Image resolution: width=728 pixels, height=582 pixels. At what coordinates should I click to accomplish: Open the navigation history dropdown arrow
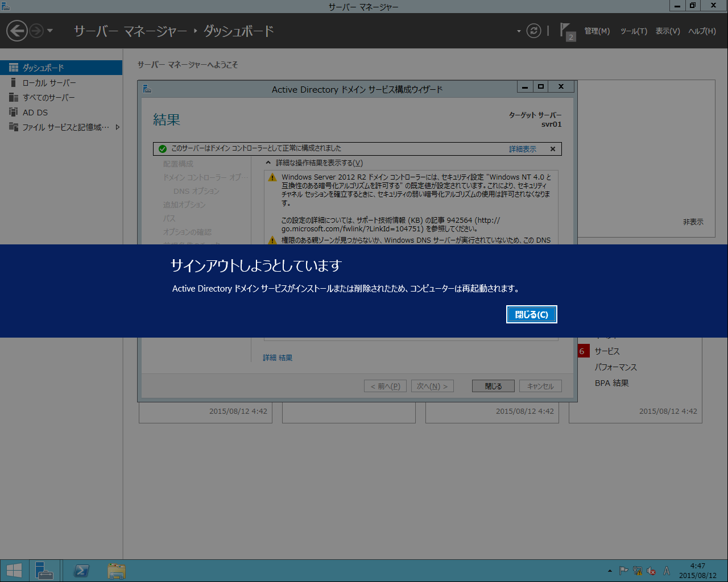[x=50, y=31]
